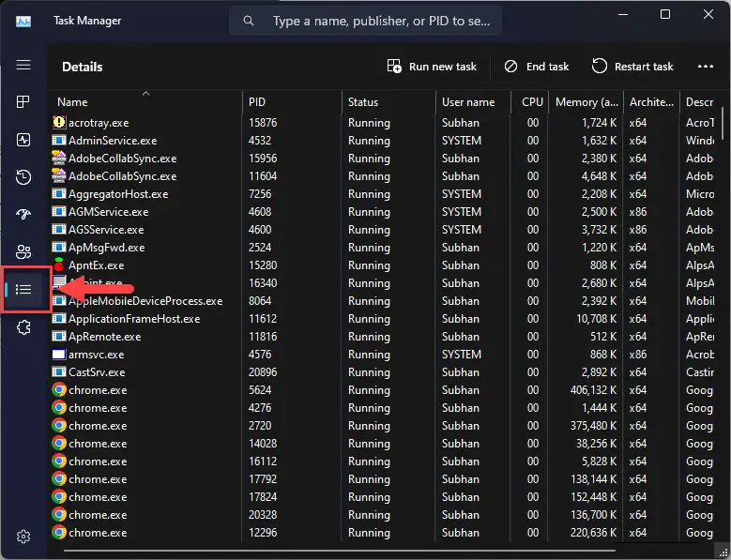
Task: Open the three-dot more options menu
Action: coord(706,67)
